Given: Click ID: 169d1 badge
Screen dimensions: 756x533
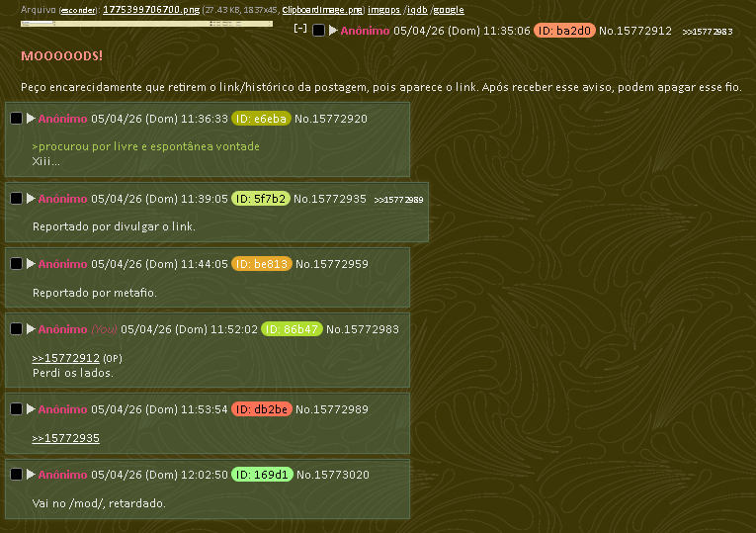Looking at the screenshot, I should tap(262, 475).
